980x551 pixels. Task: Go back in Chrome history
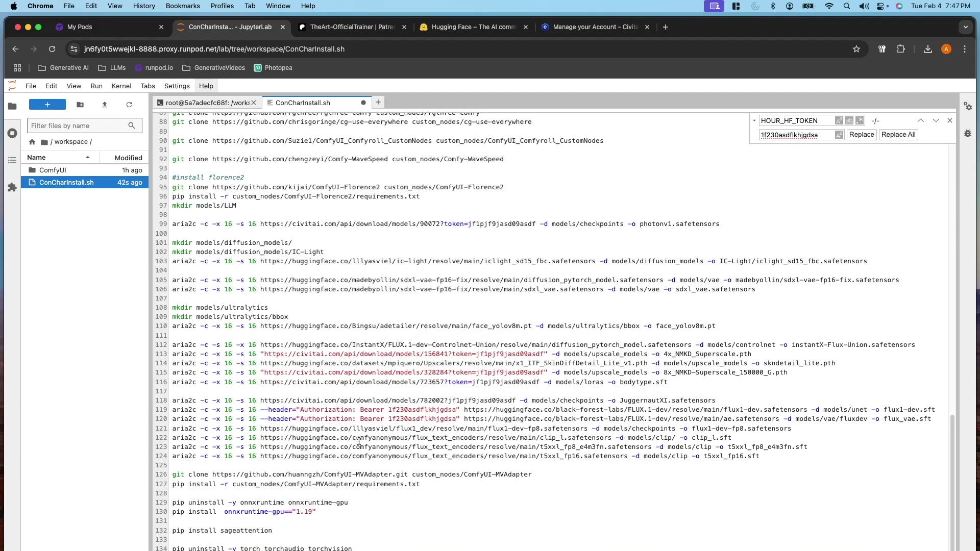(x=15, y=49)
